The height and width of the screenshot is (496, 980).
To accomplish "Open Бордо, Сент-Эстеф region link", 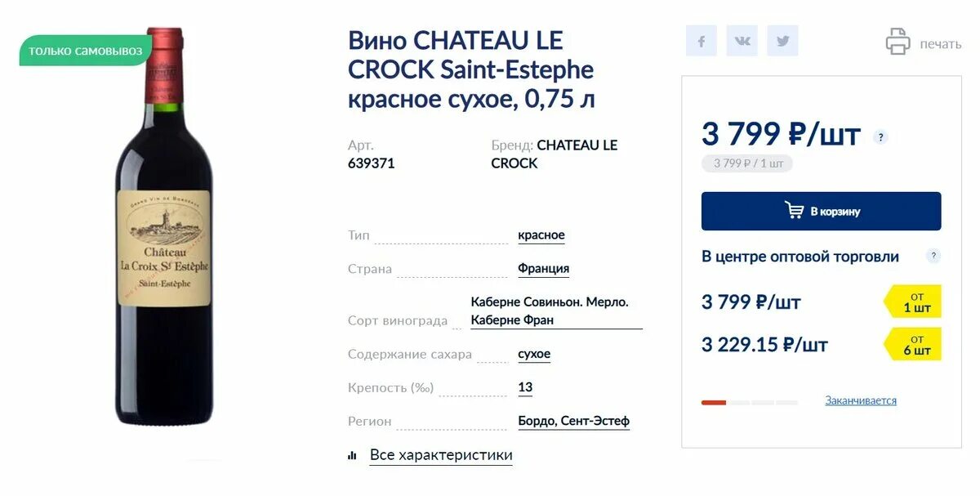I will [x=574, y=422].
